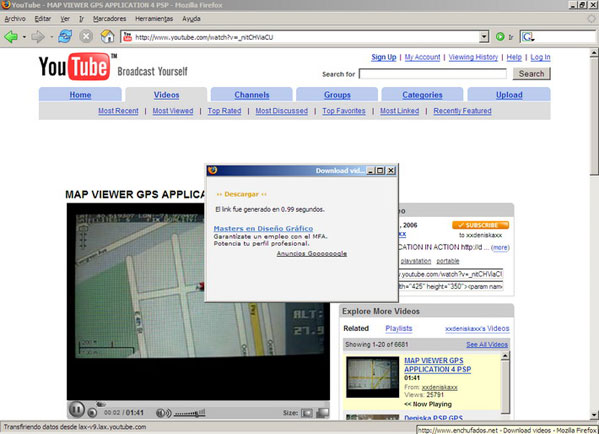
Task: Open the Top Rated link
Action: (224, 111)
